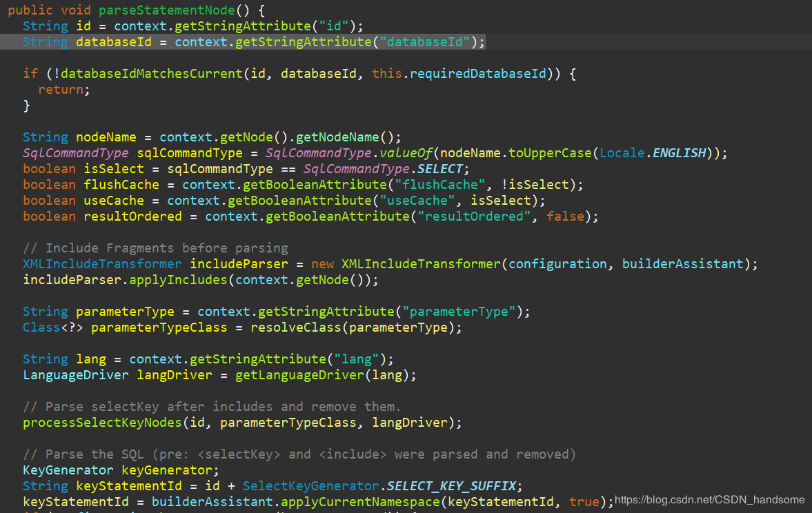Click the useCache variable name

coord(114,201)
